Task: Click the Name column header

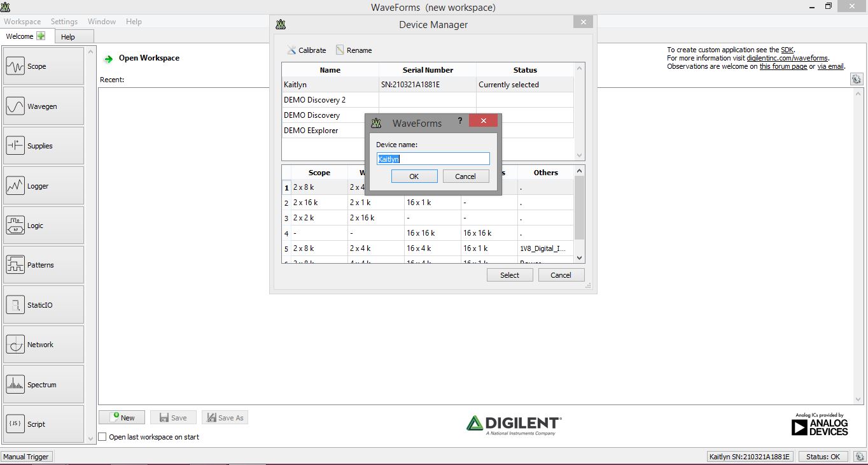Action: coord(330,70)
